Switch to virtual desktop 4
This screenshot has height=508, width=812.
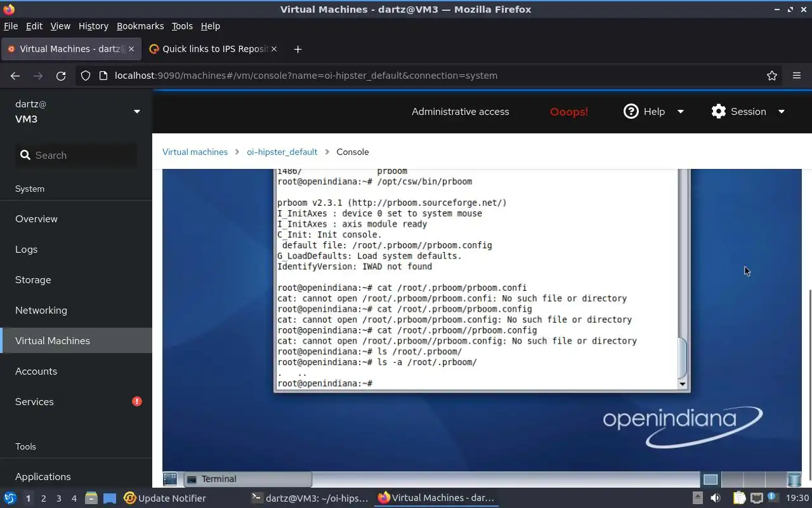[74, 498]
